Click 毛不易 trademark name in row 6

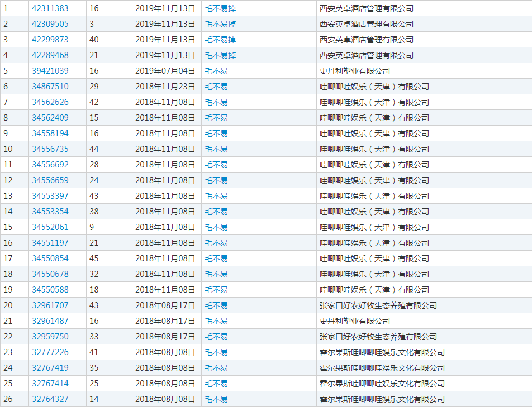216,87
